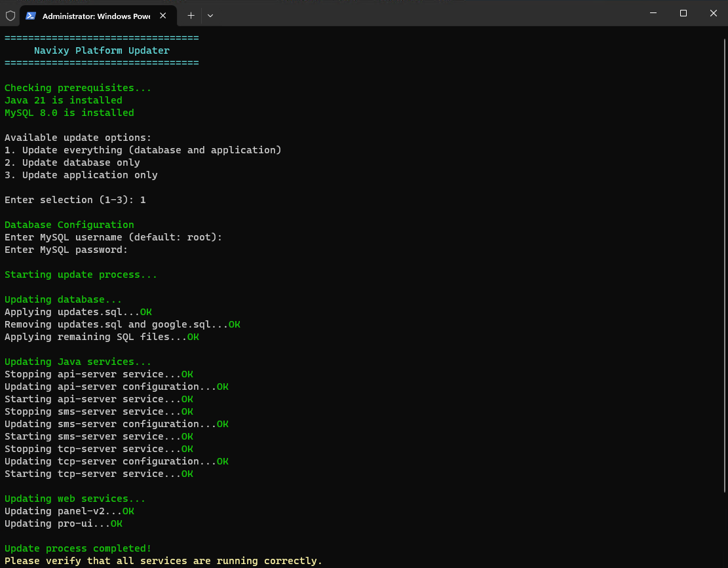Click the vertical scrollbar of the terminal

[x=725, y=265]
